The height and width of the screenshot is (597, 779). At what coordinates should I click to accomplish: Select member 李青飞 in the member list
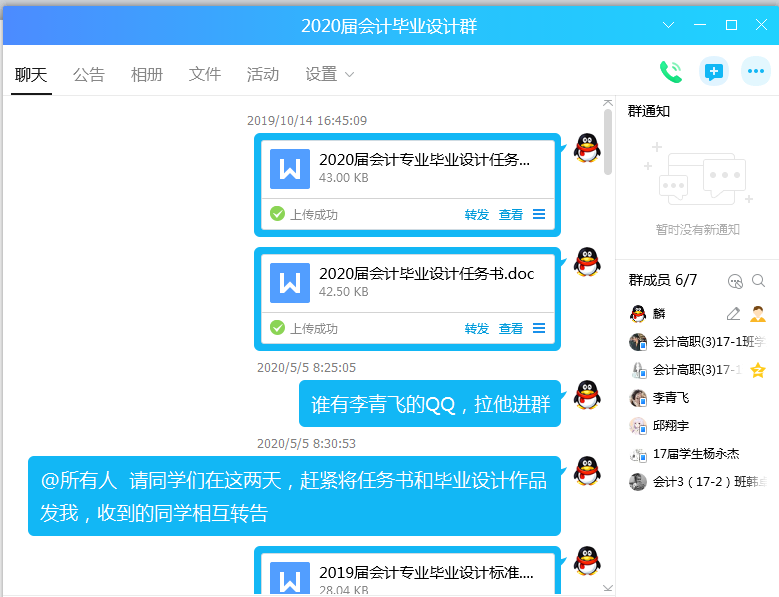[697, 398]
